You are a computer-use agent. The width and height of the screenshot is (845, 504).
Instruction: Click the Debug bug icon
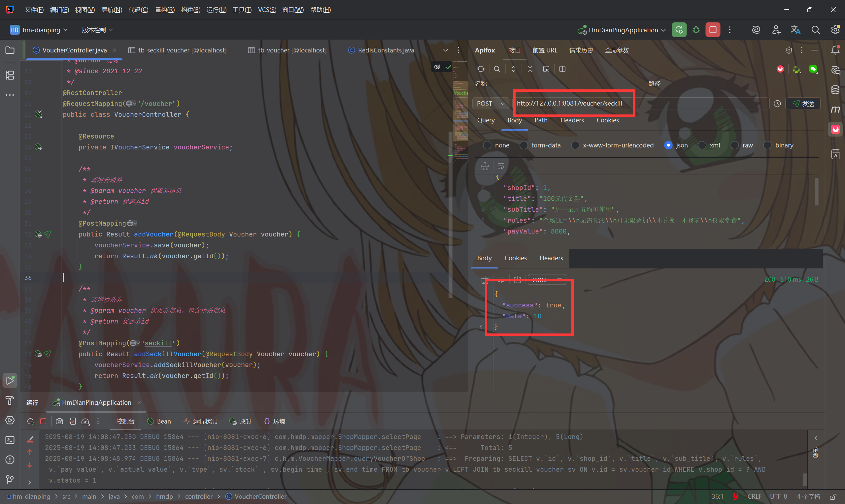tap(696, 30)
